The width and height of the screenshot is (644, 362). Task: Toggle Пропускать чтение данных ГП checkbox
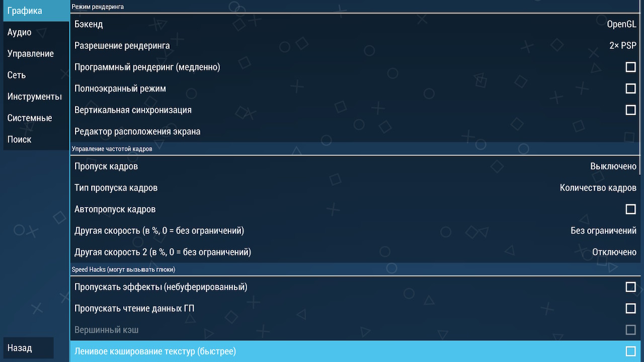click(630, 308)
